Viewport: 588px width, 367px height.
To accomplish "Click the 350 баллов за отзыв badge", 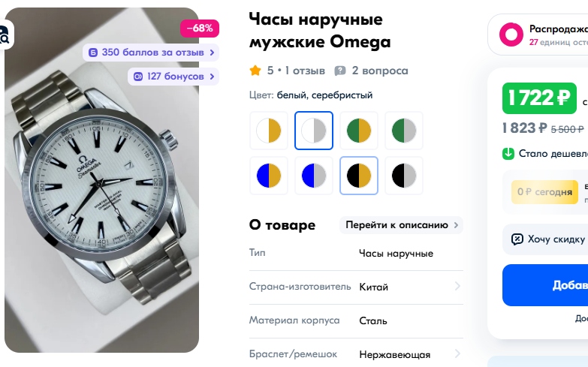I will click(151, 53).
